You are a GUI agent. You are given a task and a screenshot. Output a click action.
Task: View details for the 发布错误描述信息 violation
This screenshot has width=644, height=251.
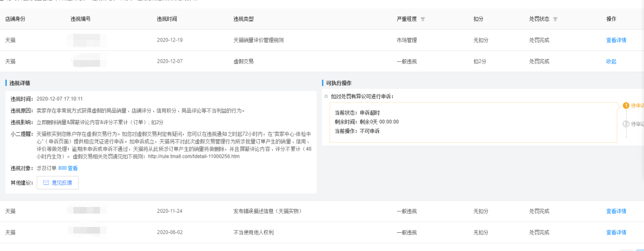coord(616,211)
